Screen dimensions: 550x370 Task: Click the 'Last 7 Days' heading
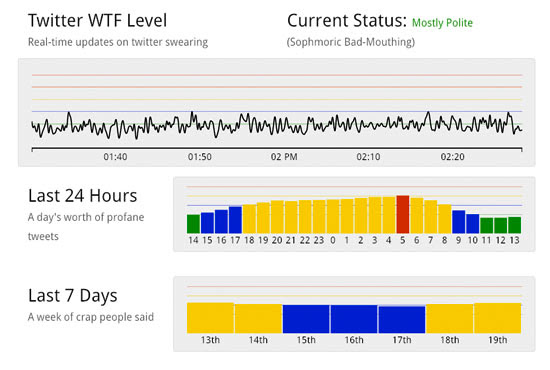[x=73, y=296]
